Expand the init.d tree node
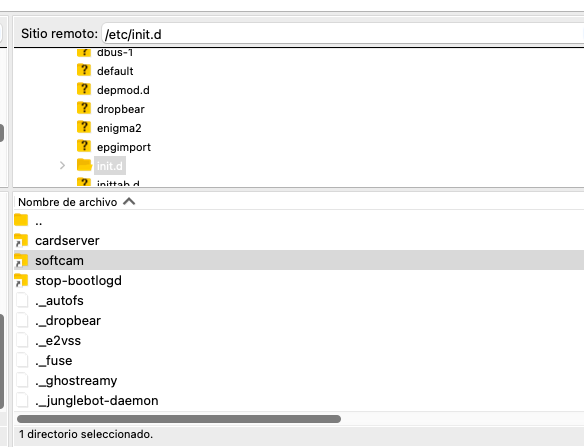584x447 pixels. 62,165
